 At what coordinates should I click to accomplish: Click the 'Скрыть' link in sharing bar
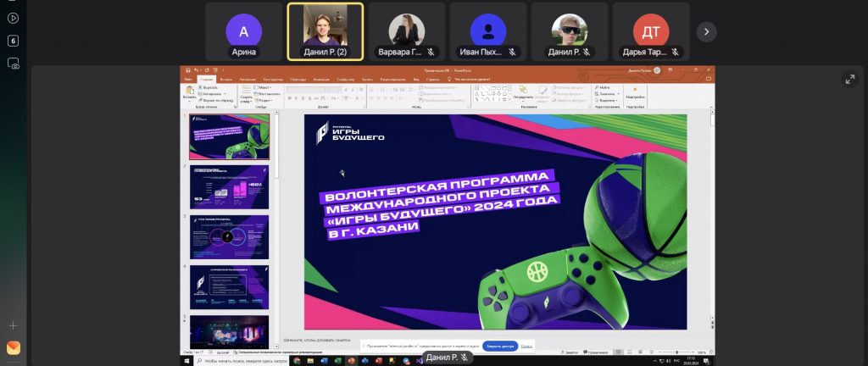pos(526,347)
